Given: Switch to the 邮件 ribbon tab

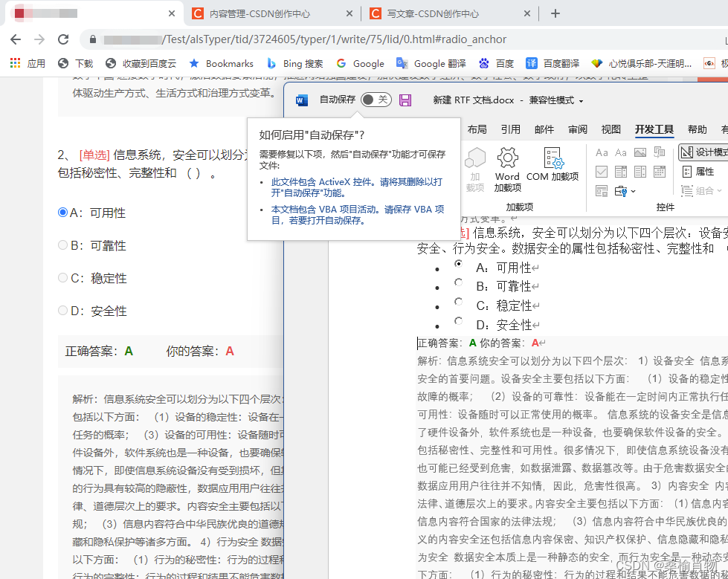Looking at the screenshot, I should 544,129.
